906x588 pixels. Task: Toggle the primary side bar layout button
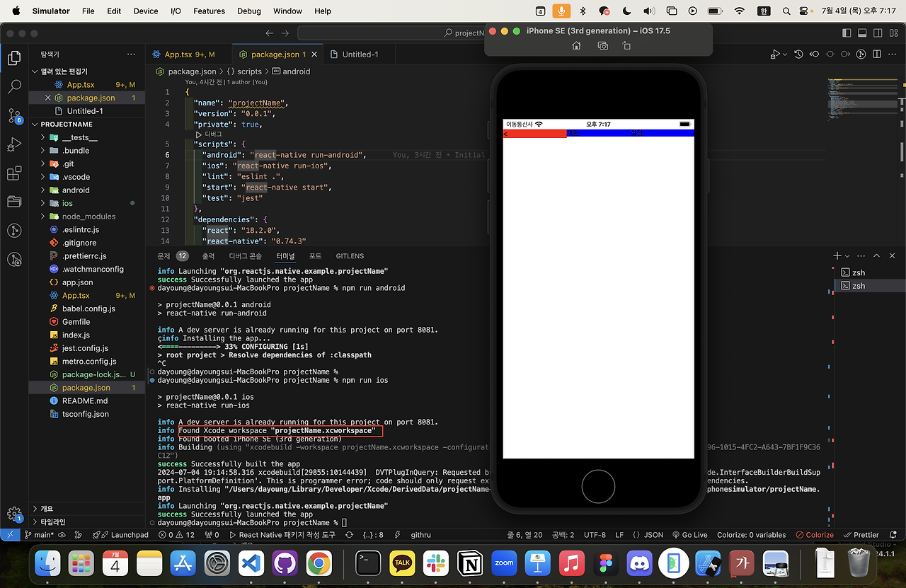pos(847,33)
